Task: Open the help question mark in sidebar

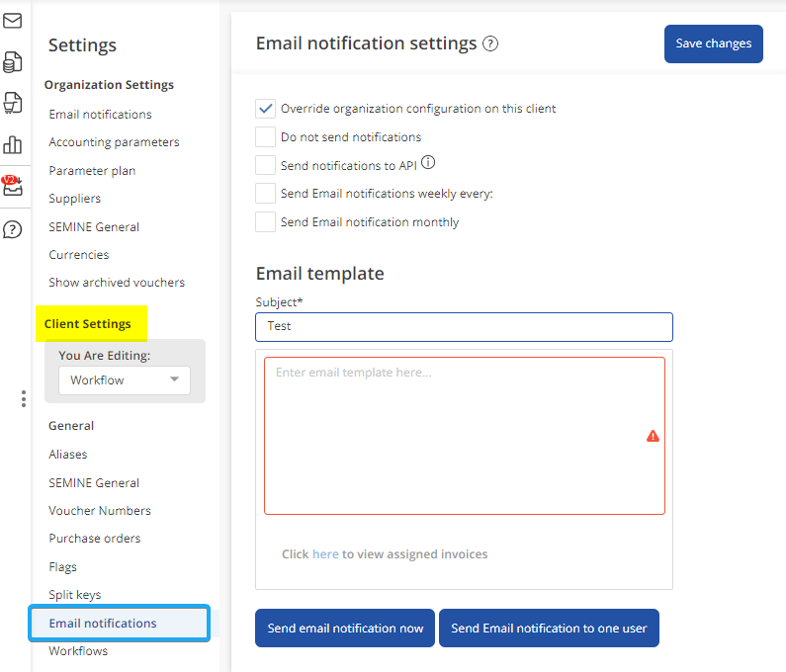Action: click(x=13, y=229)
